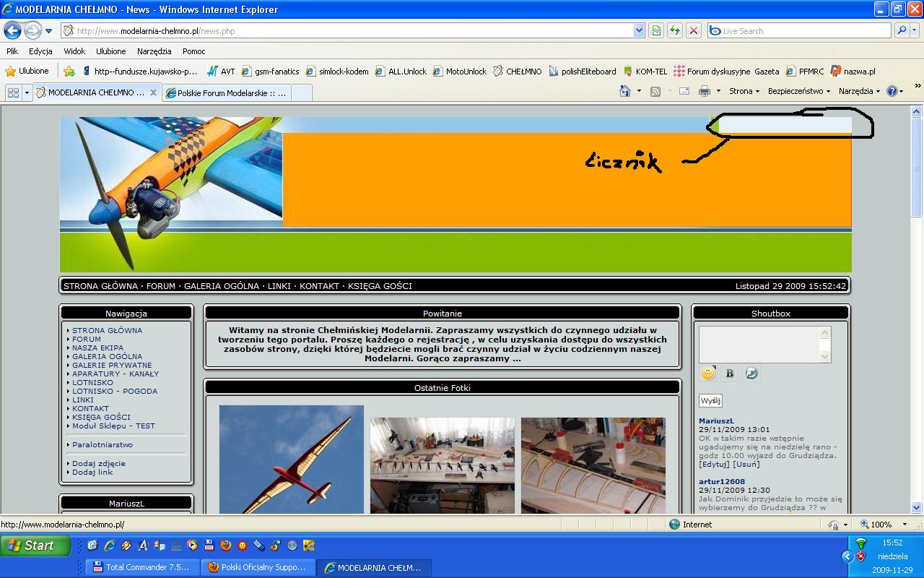Open the Plik menu

12,51
